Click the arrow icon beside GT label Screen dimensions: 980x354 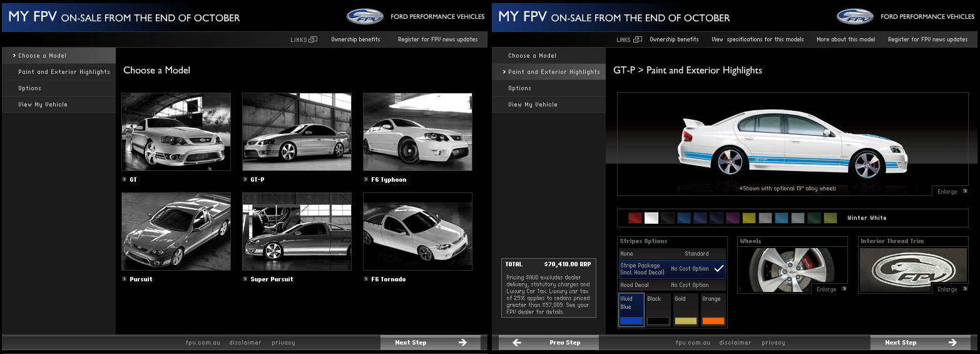point(125,179)
